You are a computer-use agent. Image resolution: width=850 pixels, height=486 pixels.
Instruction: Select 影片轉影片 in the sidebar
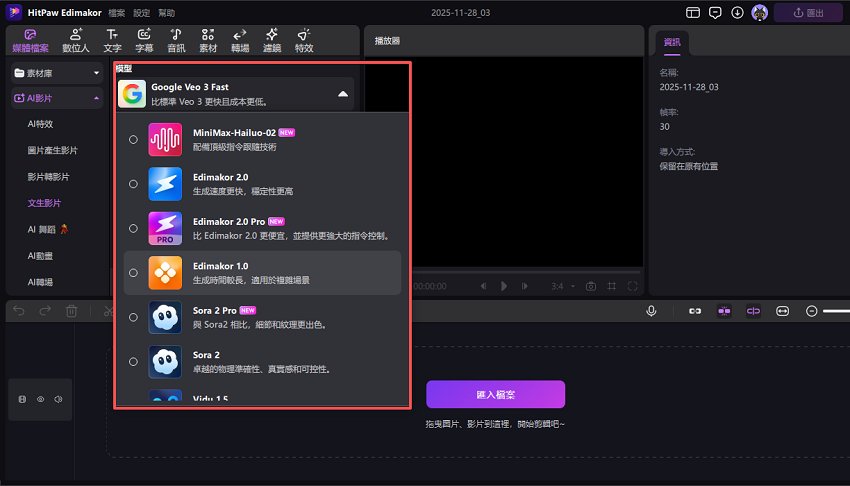click(x=48, y=177)
